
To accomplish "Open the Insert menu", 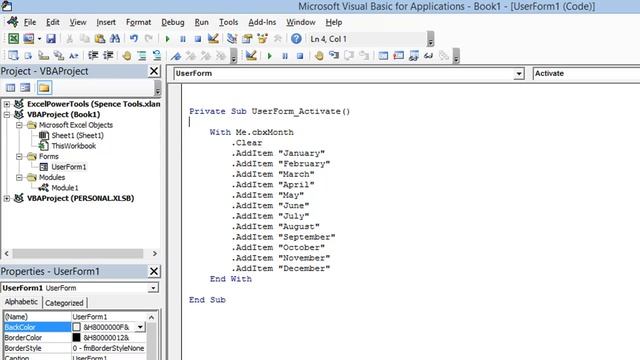I will coord(106,22).
